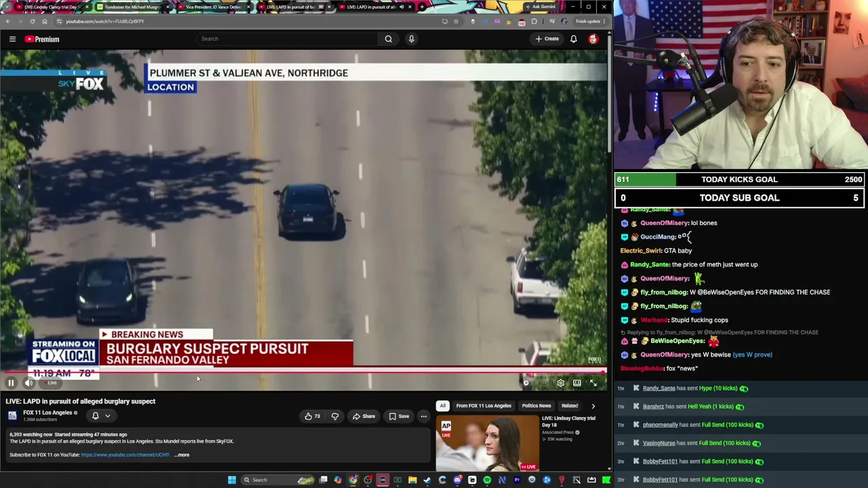Open the FOX 11 YouTube channel URL link
The image size is (868, 488).
[125, 455]
